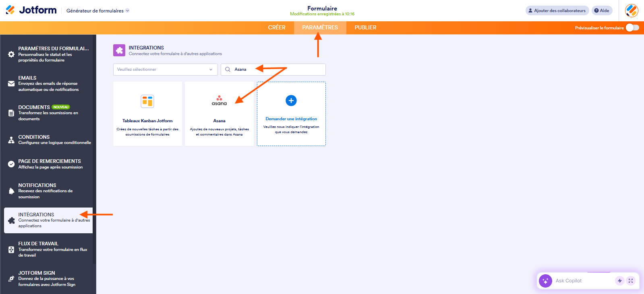Click the Ask Copilot input field
This screenshot has height=294, width=644.
(583, 281)
